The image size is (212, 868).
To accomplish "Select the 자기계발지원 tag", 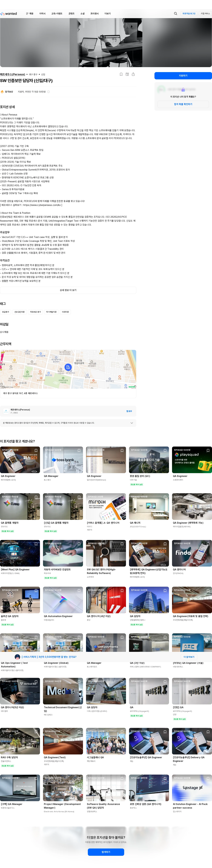I will point(51,312).
